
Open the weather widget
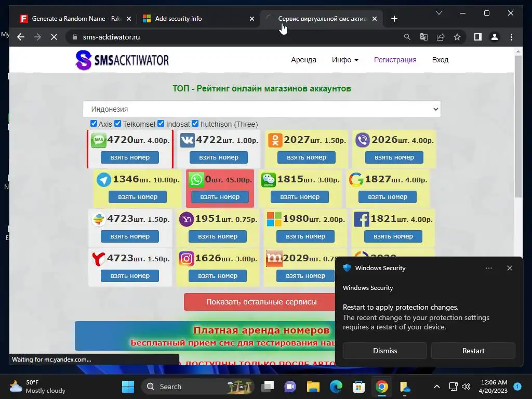(x=37, y=387)
